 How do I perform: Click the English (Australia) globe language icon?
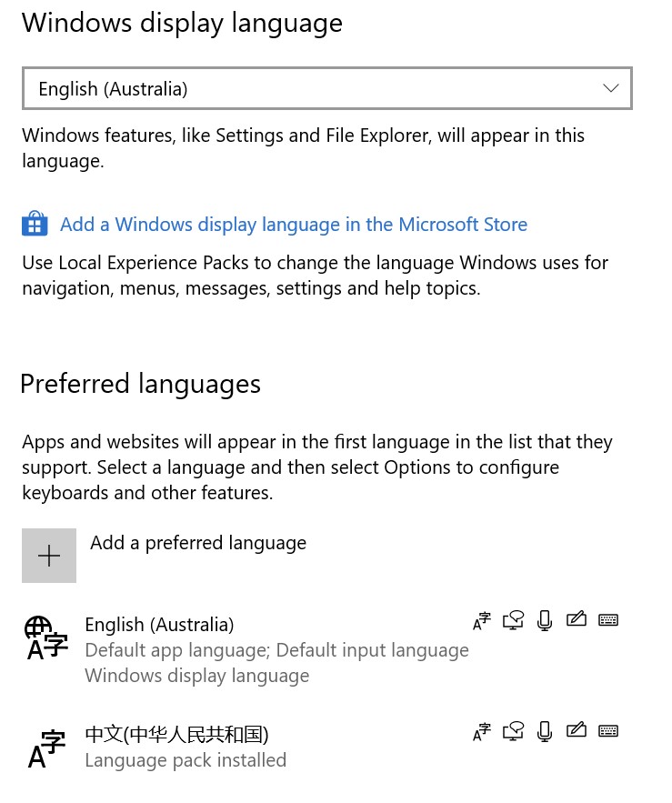coord(46,637)
